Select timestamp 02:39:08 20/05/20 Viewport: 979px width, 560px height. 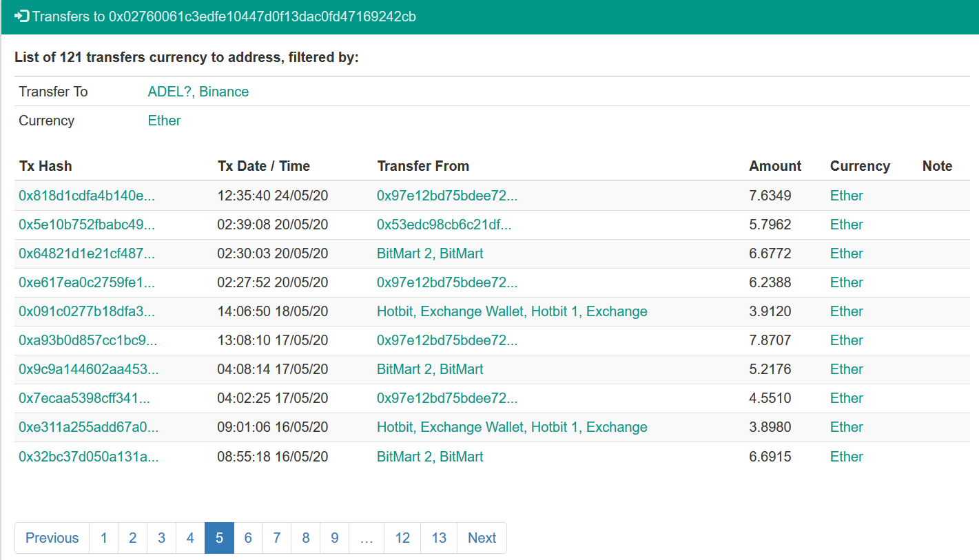273,225
